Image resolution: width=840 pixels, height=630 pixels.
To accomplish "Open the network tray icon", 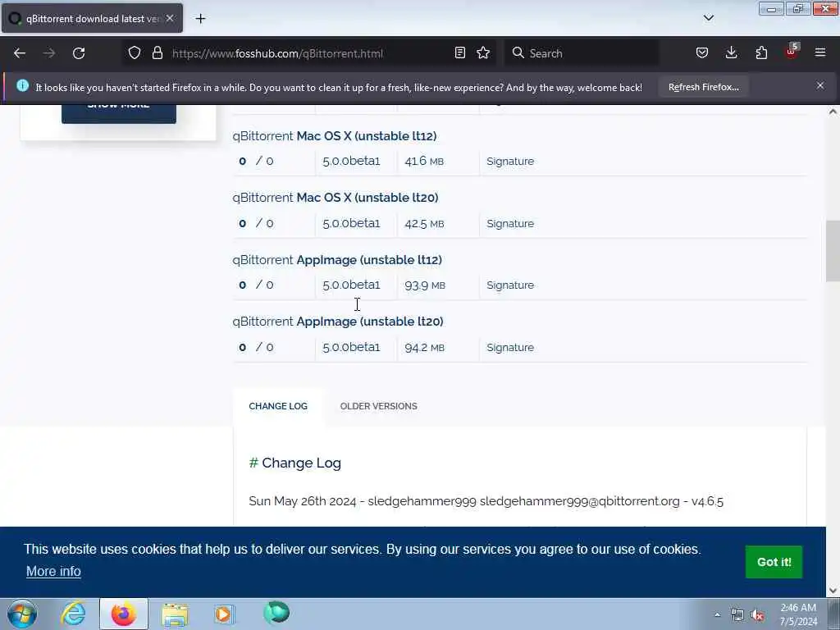I will 737,615.
